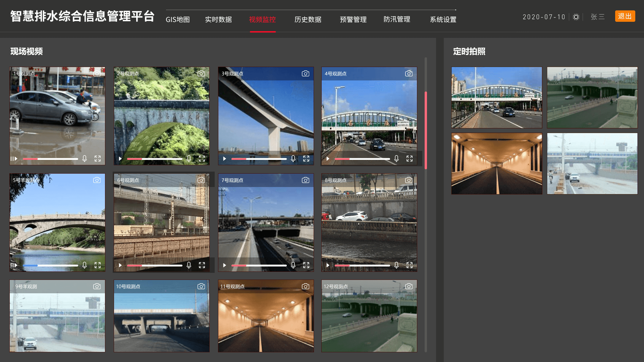
Task: Click the video list vertical scrollbar
Action: [426, 130]
